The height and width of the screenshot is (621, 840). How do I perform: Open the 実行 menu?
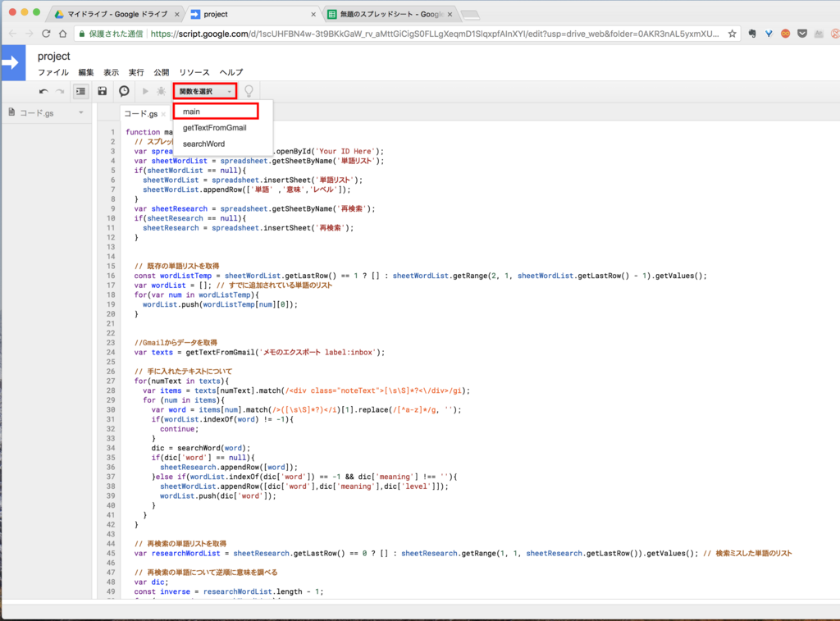click(136, 72)
